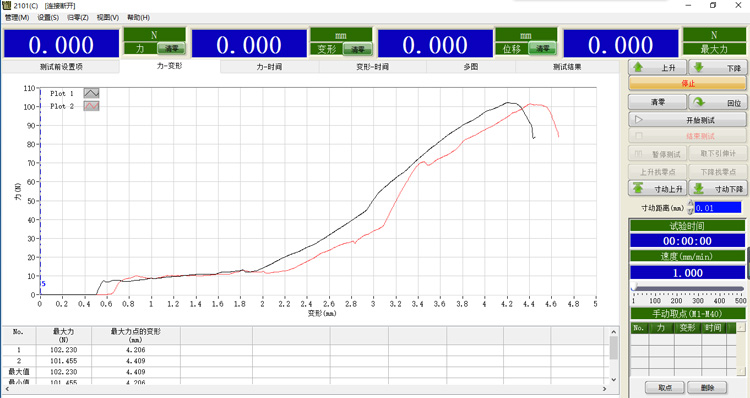Switch to the 测试结果 tab
The image size is (750, 398).
coord(567,67)
